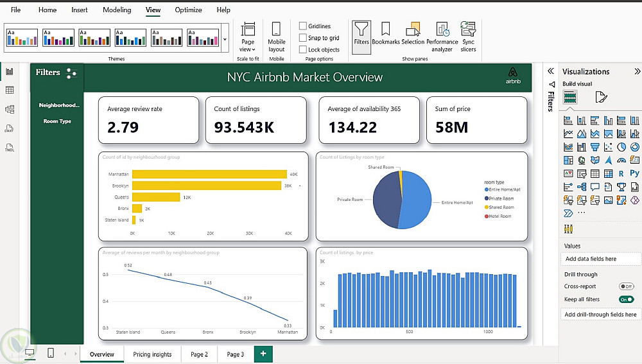Viewport: 642px width, 364px height.
Task: Click the Add data fields here box
Action: (600, 259)
